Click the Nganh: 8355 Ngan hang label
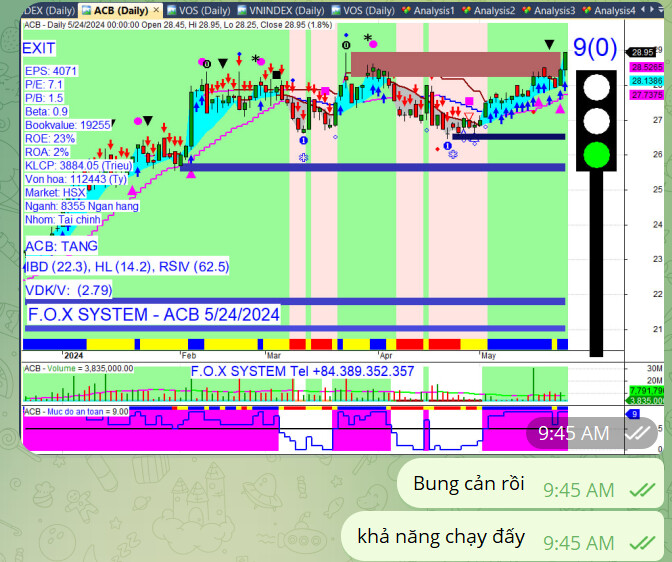The height and width of the screenshot is (562, 672). 81,206
